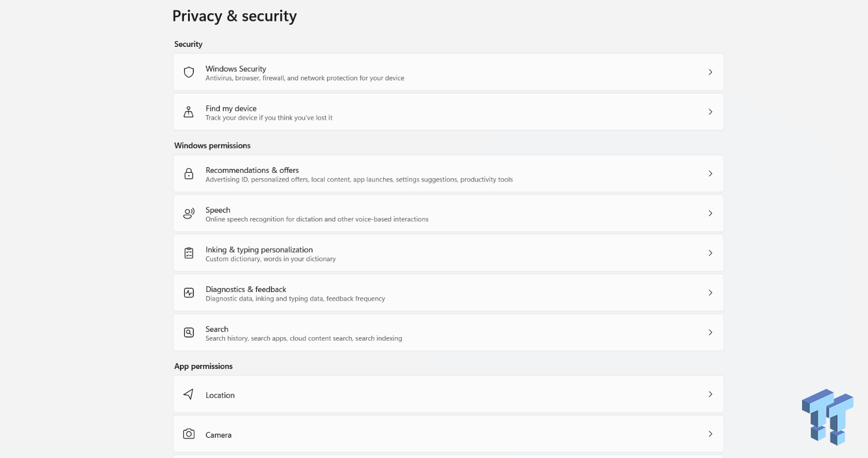The width and height of the screenshot is (868, 458).
Task: Click the Camera label text
Action: coord(219,435)
